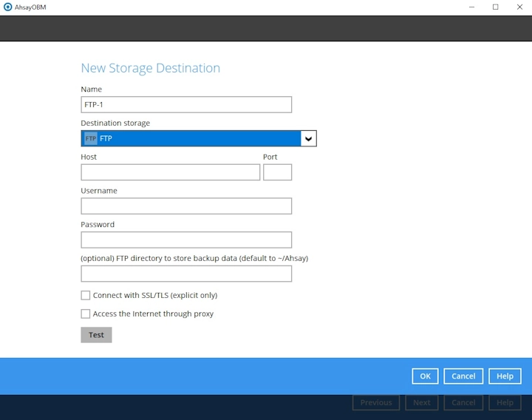The width and height of the screenshot is (532, 420).
Task: Click the dimmed Previous button
Action: point(376,403)
